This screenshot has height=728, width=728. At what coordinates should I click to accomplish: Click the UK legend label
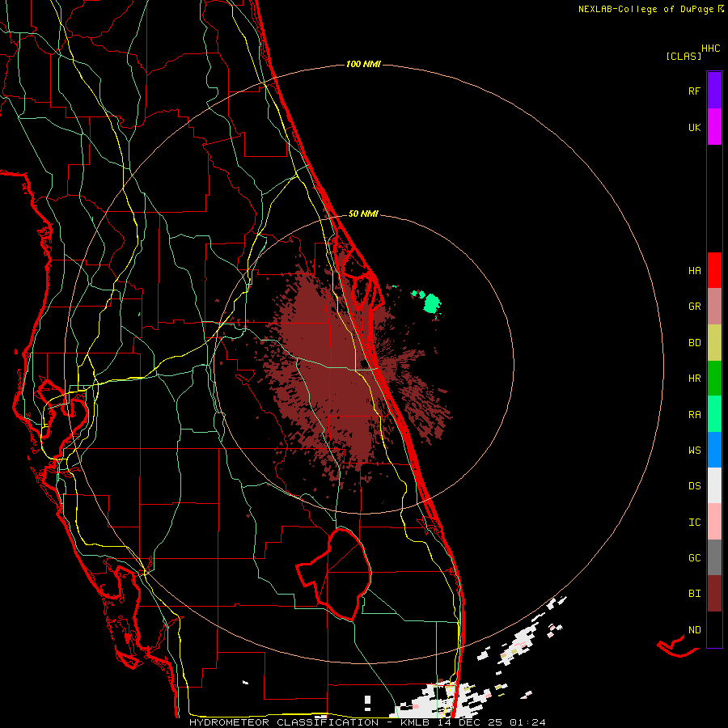click(694, 127)
